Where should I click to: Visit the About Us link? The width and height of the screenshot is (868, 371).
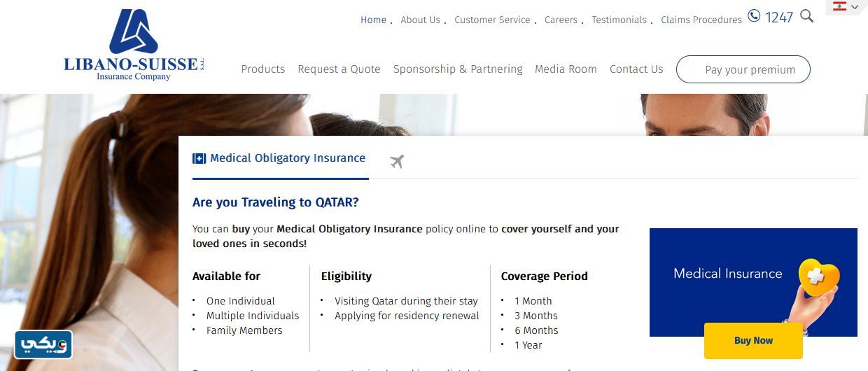tap(420, 20)
